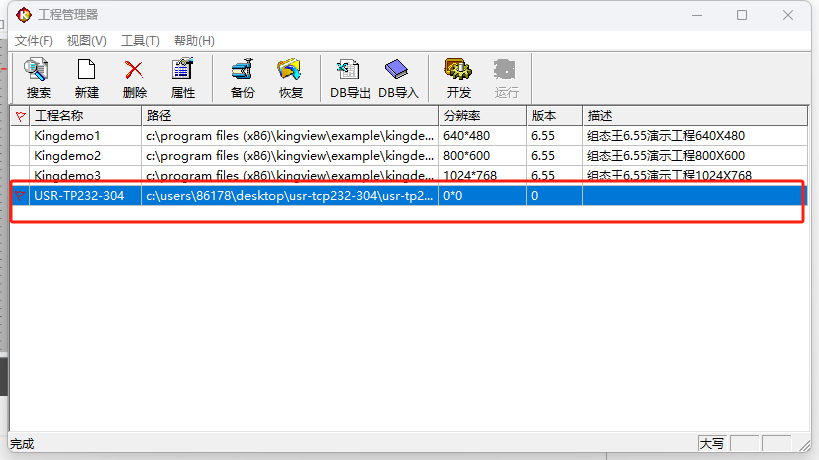
Task: Click the description 组态王6.55演示工程640X480
Action: click(666, 136)
